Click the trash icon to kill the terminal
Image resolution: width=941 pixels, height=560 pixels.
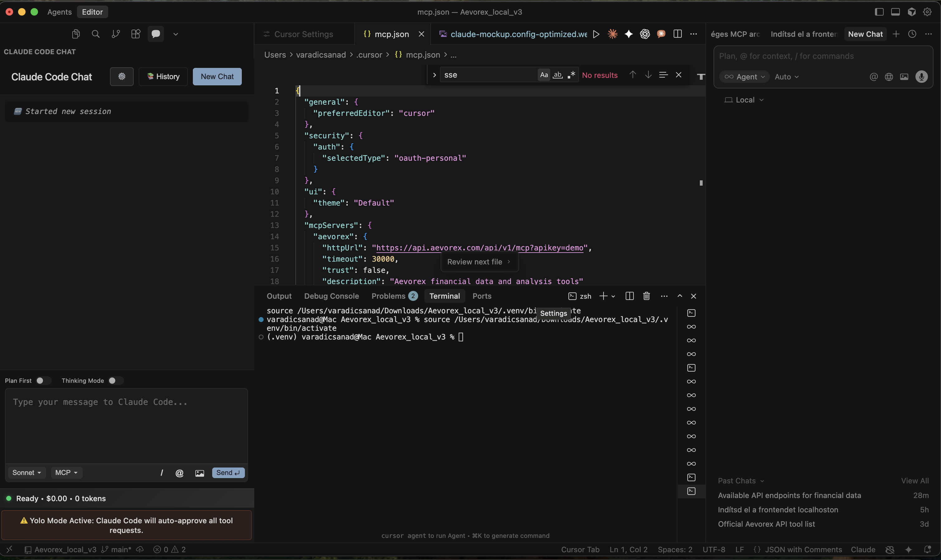[x=646, y=296]
